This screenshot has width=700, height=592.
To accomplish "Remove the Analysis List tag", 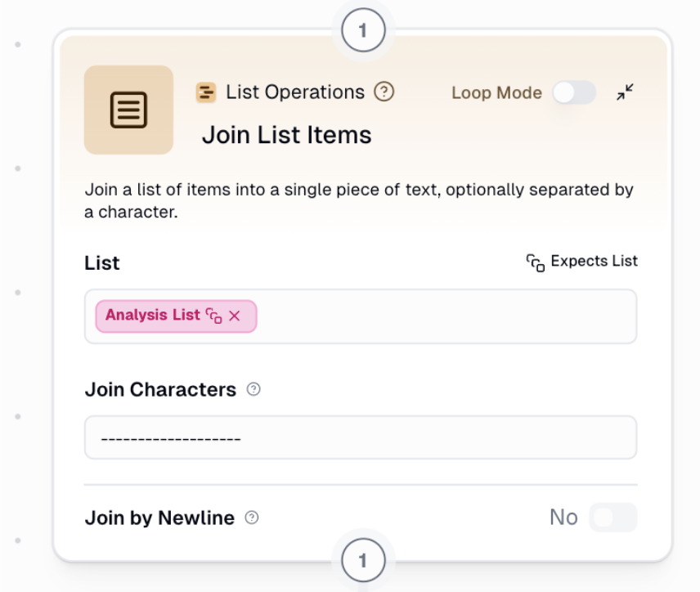I will click(235, 316).
